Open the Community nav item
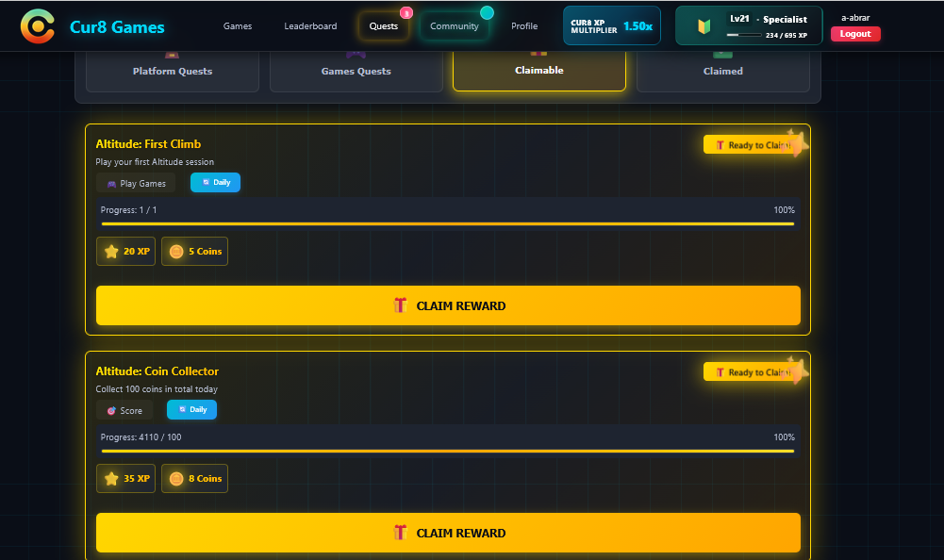 click(454, 25)
